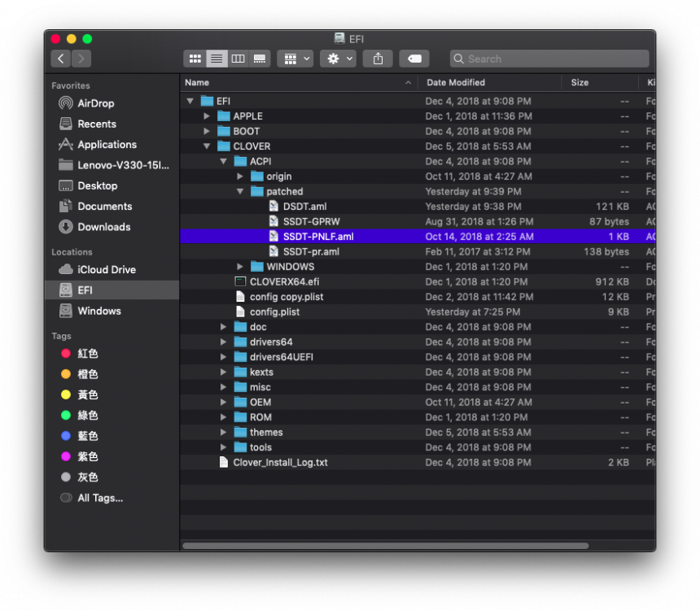Sort by the Date Modified column header
Image resolution: width=700 pixels, height=610 pixels.
coord(490,82)
